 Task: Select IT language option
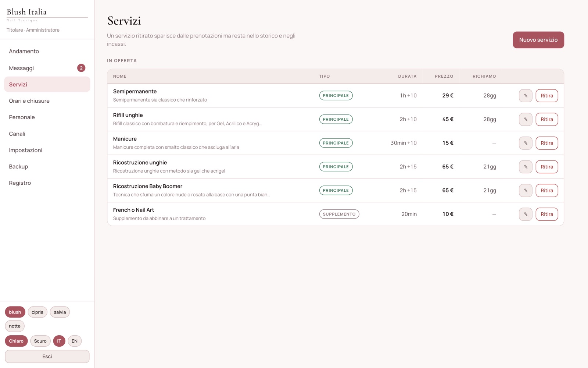pyautogui.click(x=59, y=341)
